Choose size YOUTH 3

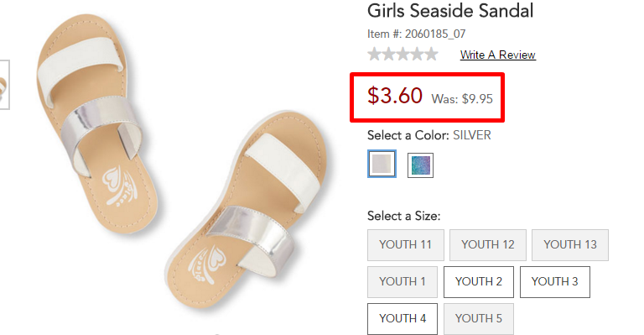(555, 282)
